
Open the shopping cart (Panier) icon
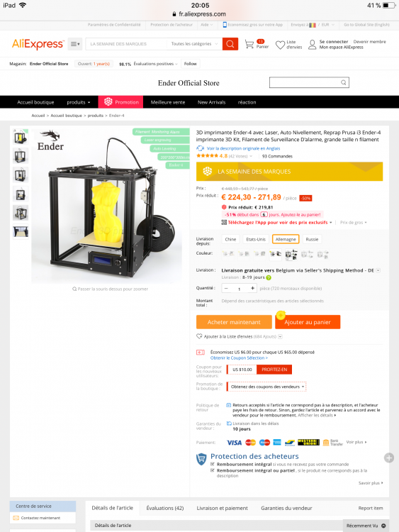[249, 45]
